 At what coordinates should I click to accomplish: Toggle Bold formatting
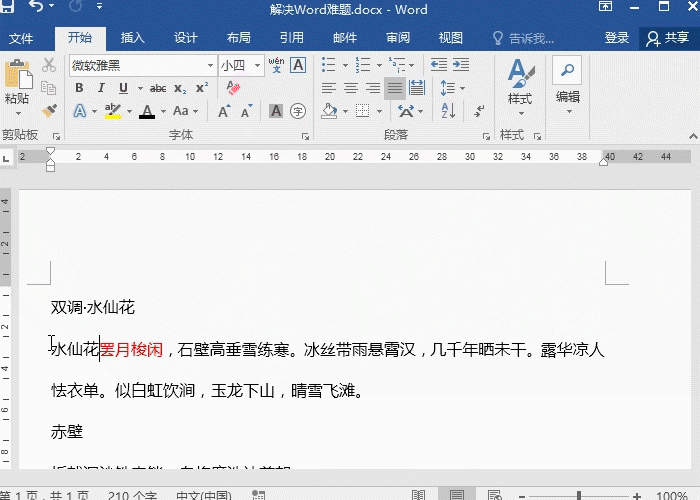(x=79, y=88)
